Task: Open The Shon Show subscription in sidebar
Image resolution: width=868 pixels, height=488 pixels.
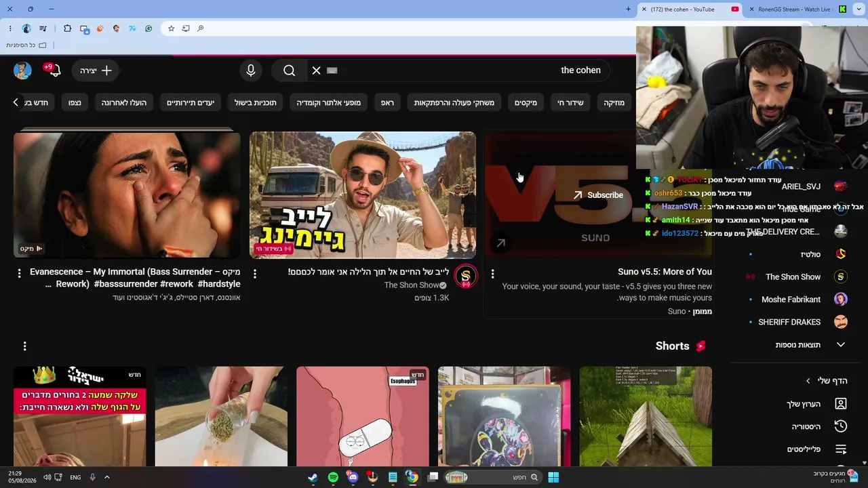Action: point(797,277)
